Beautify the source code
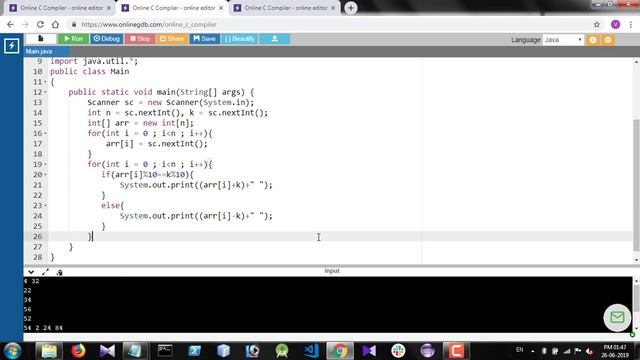640x360 pixels. pos(240,39)
